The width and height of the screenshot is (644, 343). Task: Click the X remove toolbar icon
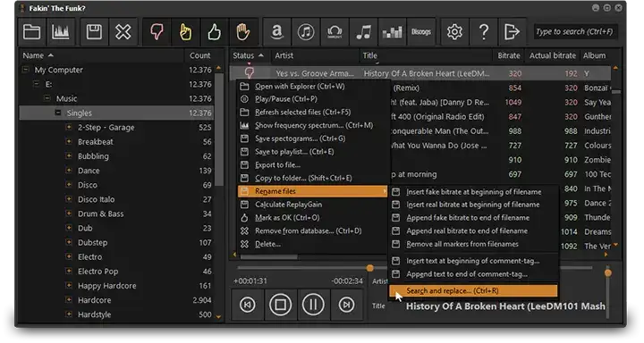click(x=123, y=31)
